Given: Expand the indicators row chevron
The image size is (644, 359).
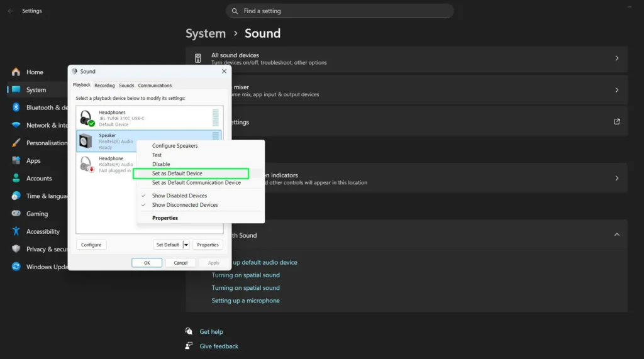Looking at the screenshot, I should point(617,179).
